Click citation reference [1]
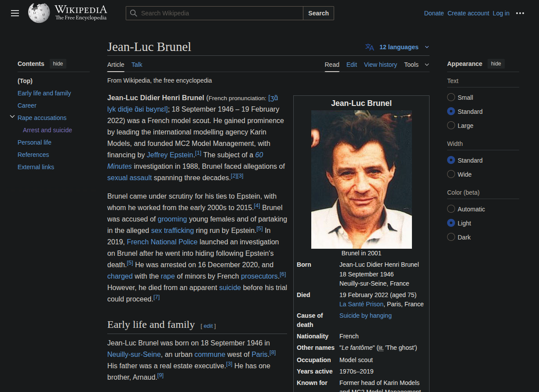Viewport: 539px width, 392px height. pyautogui.click(x=198, y=153)
